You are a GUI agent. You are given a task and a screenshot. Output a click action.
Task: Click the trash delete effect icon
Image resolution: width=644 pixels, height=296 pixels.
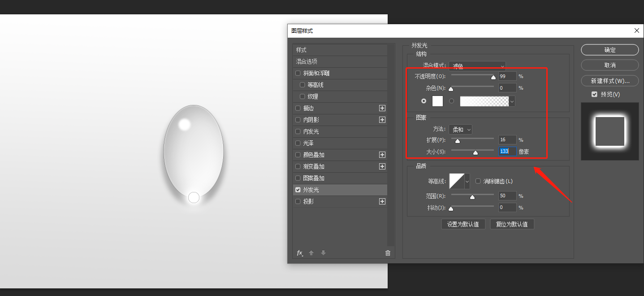click(388, 253)
